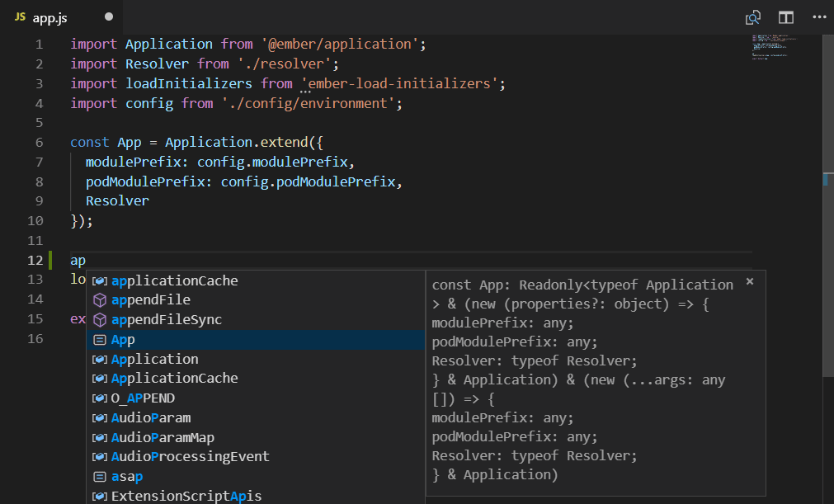Open the editor's more actions ellipsis menu

pyautogui.click(x=818, y=17)
